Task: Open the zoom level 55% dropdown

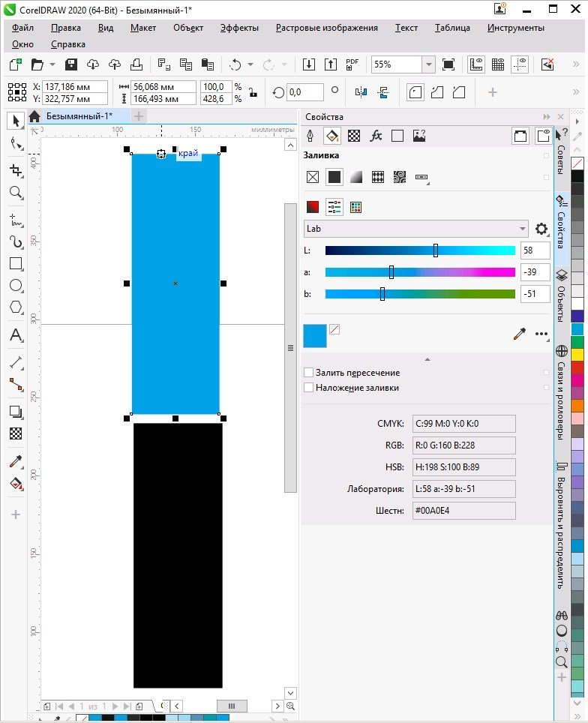Action: tap(427, 64)
